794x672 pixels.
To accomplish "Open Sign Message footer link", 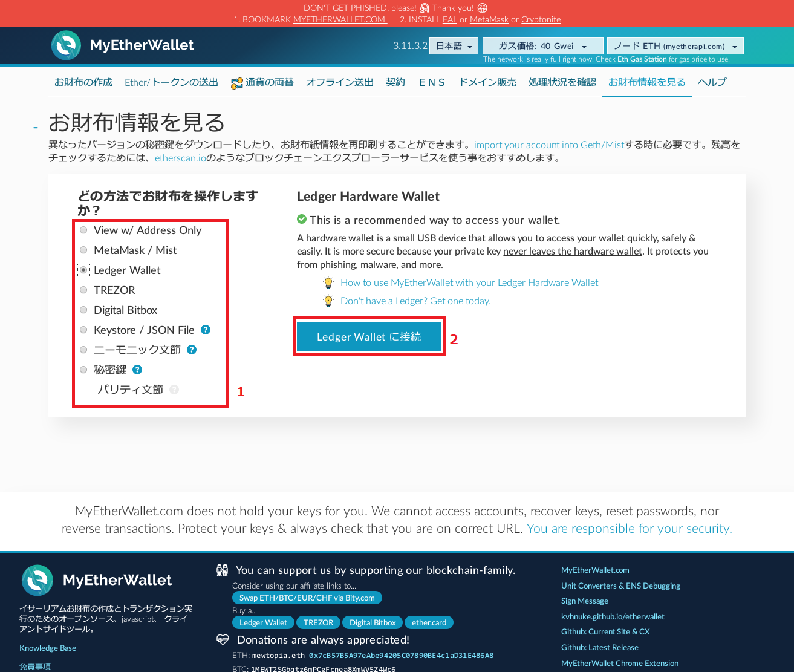I will 585,601.
